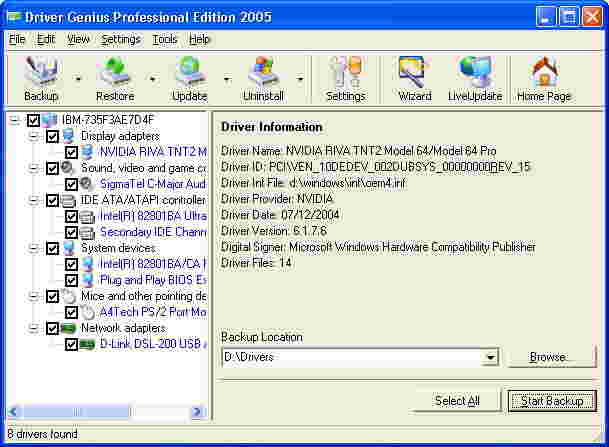Click the Network adapters category icon

[68, 328]
